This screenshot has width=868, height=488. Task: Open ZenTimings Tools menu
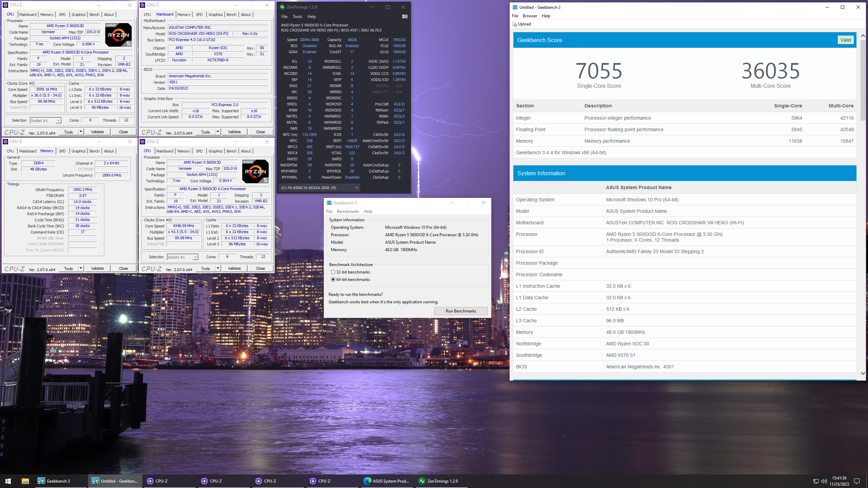click(297, 16)
